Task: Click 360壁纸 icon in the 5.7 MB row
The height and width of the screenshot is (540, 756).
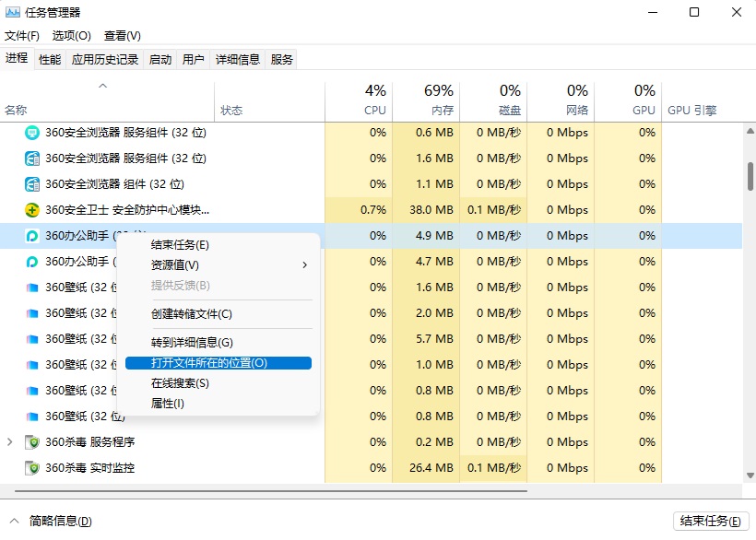Action: pyautogui.click(x=32, y=339)
